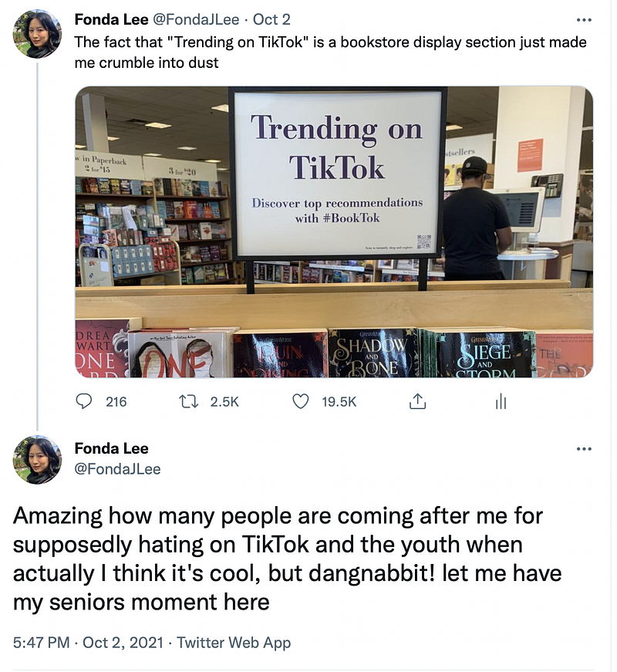Click the 216 replies count

[x=116, y=402]
